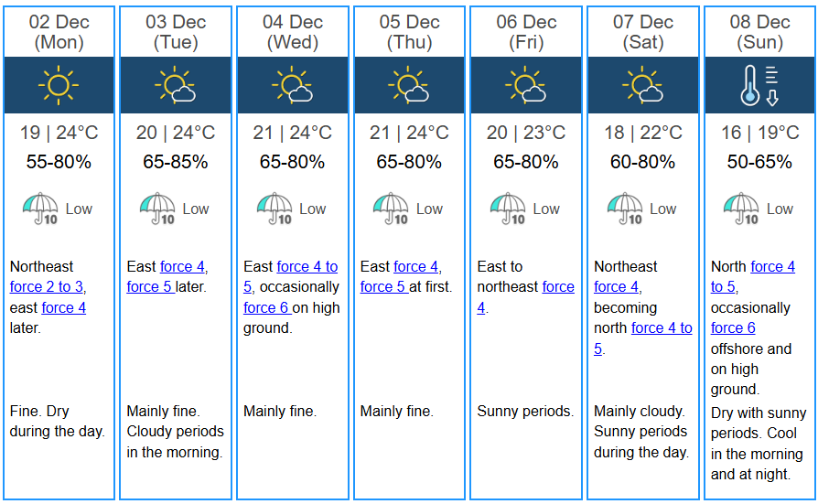Click the sun-and-cloud icon for 05 Dec

408,85
